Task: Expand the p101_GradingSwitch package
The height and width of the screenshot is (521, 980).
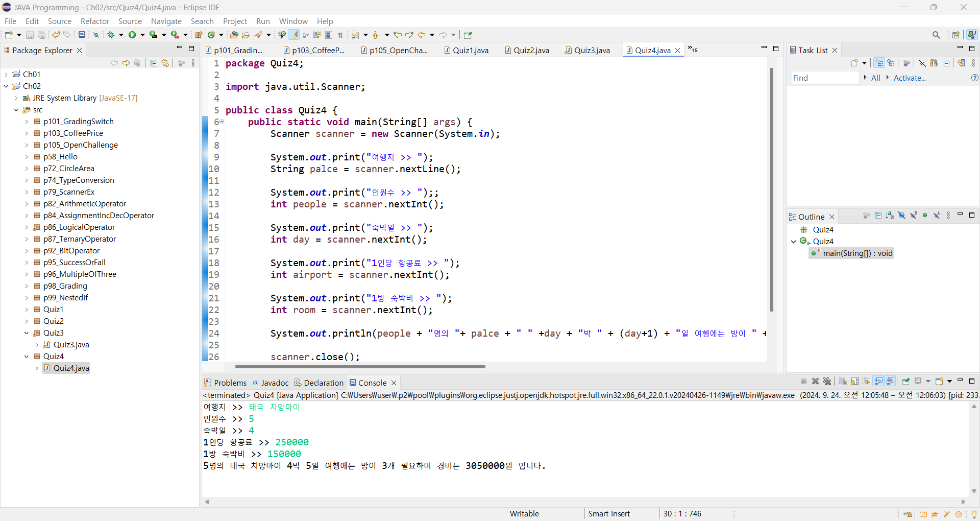Action: coord(27,122)
